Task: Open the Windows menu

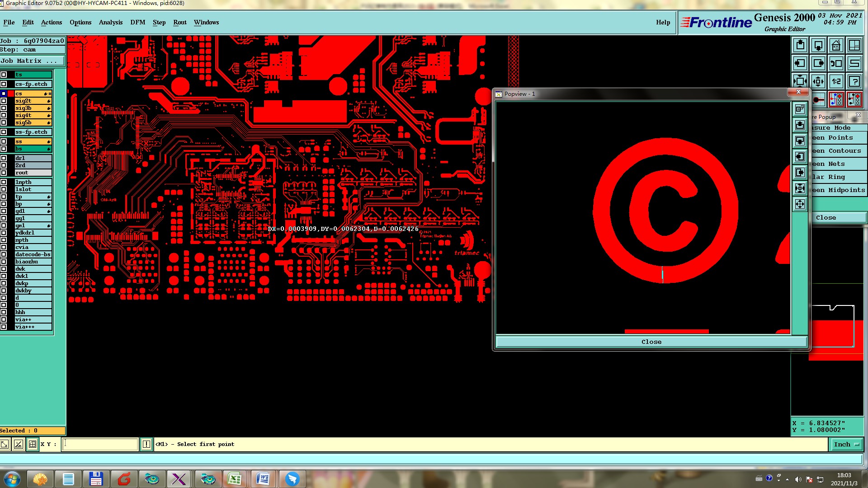Action: click(207, 22)
